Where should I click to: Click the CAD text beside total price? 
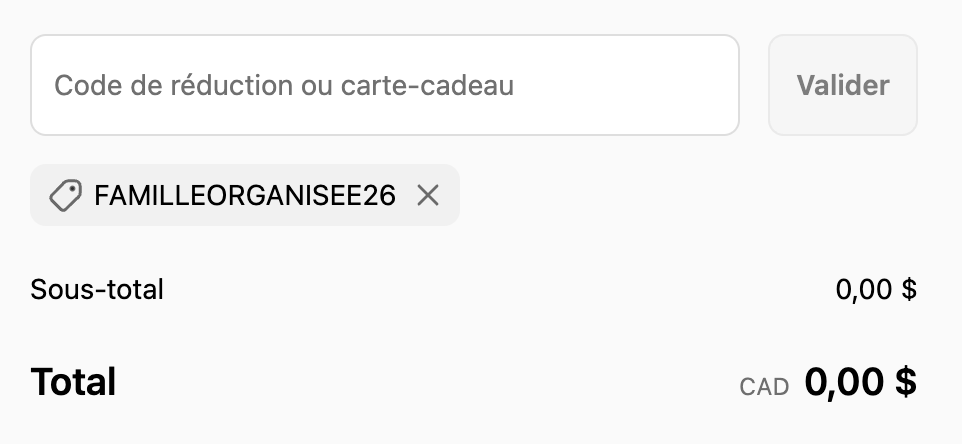[764, 386]
